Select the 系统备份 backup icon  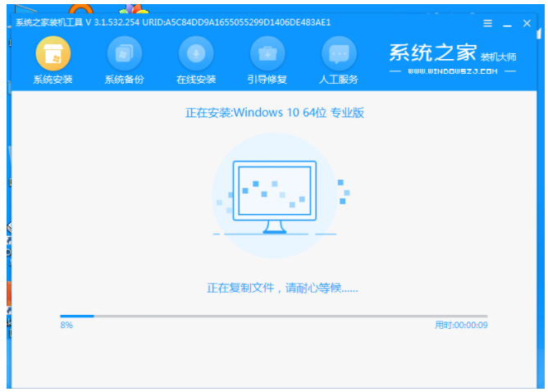pyautogui.click(x=125, y=53)
